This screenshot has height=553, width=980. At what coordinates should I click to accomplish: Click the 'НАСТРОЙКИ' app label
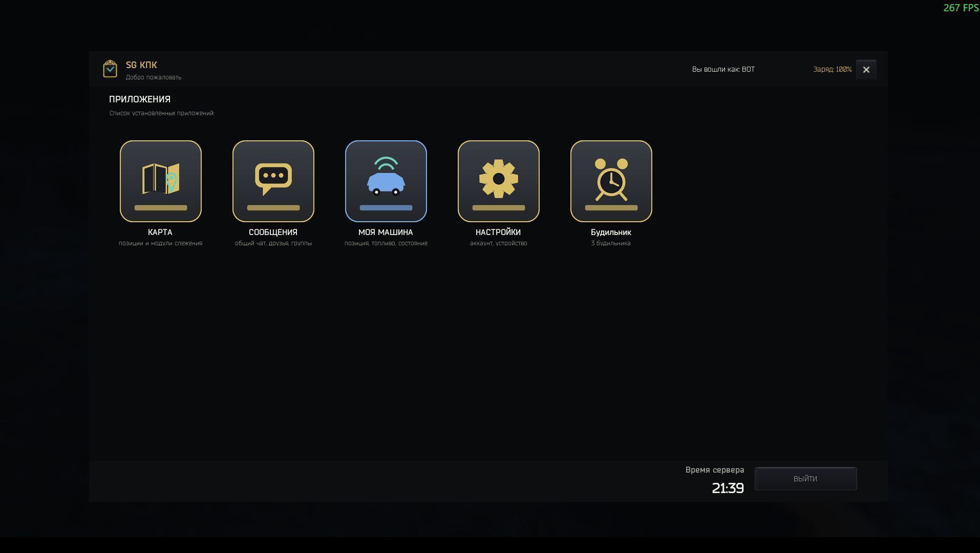498,232
